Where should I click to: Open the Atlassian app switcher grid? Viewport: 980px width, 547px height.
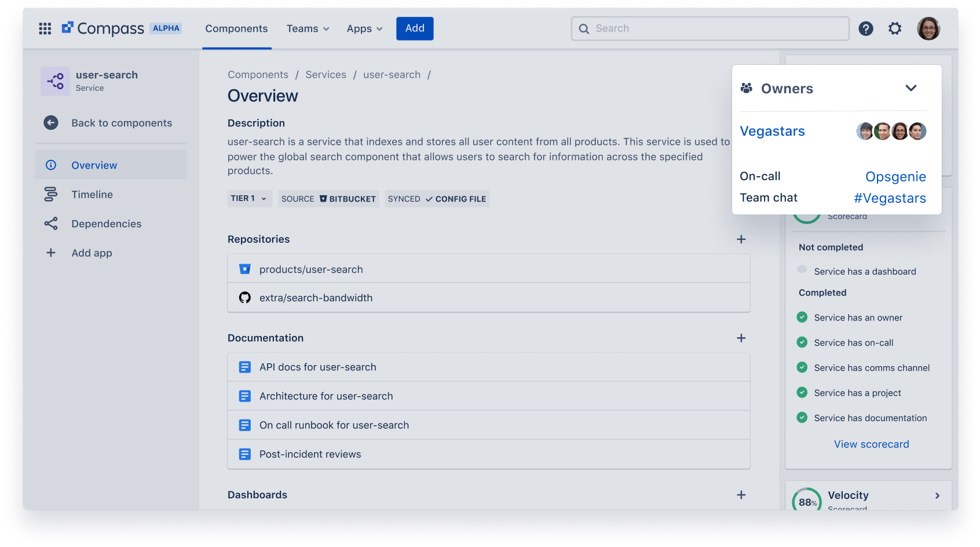tap(45, 28)
